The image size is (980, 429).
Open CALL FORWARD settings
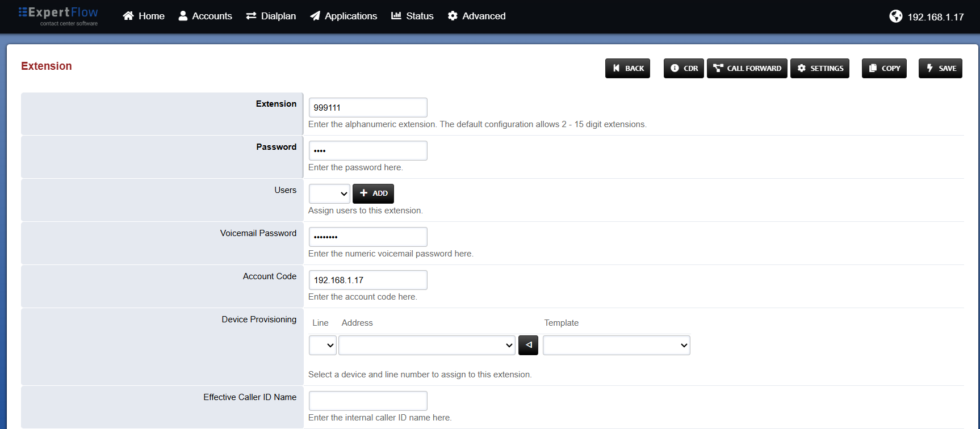coord(747,68)
